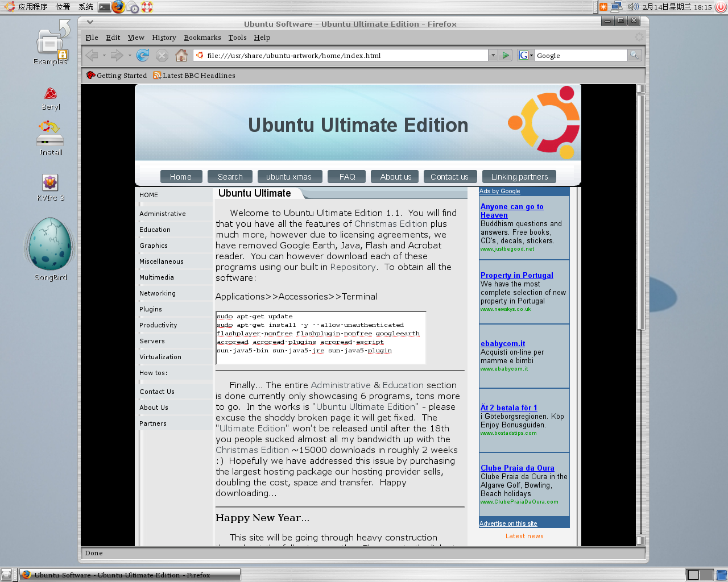The image size is (728, 582).
Task: Launch Firefox from the top panel
Action: tap(118, 7)
